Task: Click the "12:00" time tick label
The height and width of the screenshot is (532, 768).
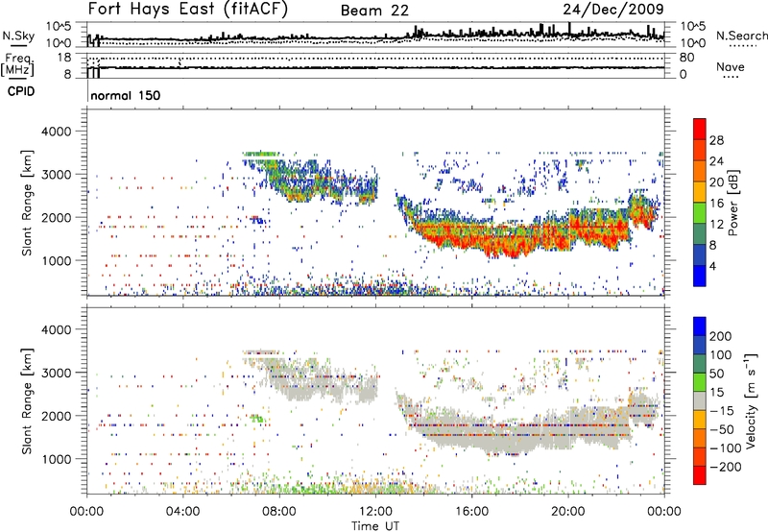Action: pyautogui.click(x=375, y=512)
